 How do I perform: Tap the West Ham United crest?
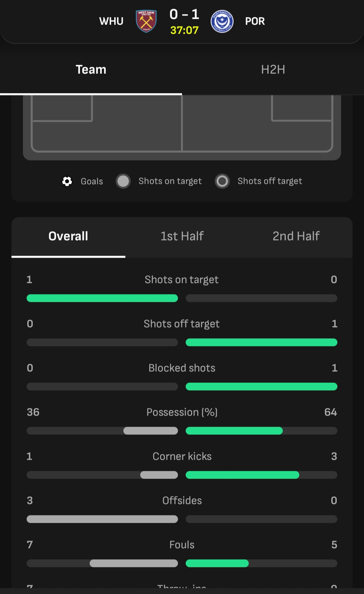pyautogui.click(x=146, y=21)
